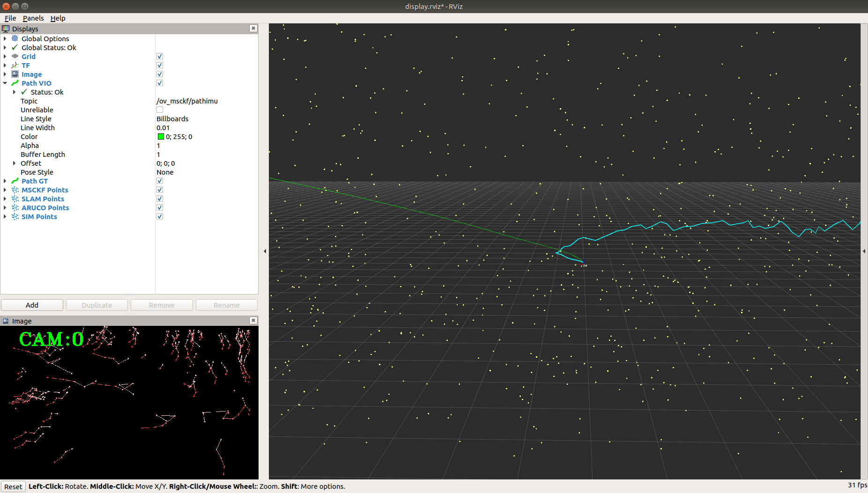Open the green Color swatch for Path VIO
Viewport: 868px width, 493px height.
[161, 136]
